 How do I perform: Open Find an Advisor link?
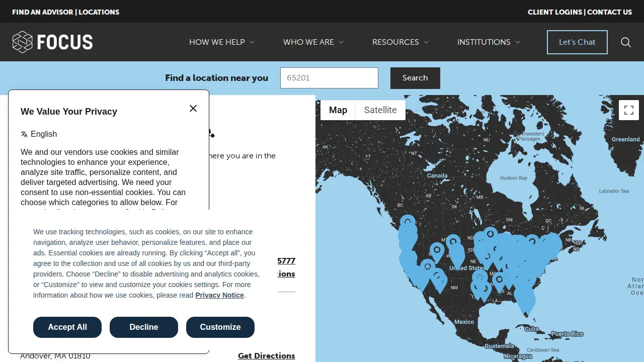[42, 12]
